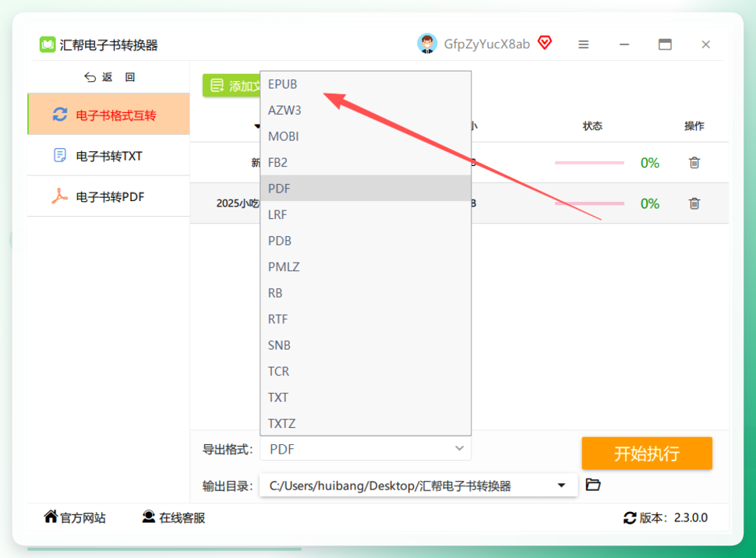Screen dimensions: 756x558
Task: Click the version refresh icon
Action: point(630,517)
